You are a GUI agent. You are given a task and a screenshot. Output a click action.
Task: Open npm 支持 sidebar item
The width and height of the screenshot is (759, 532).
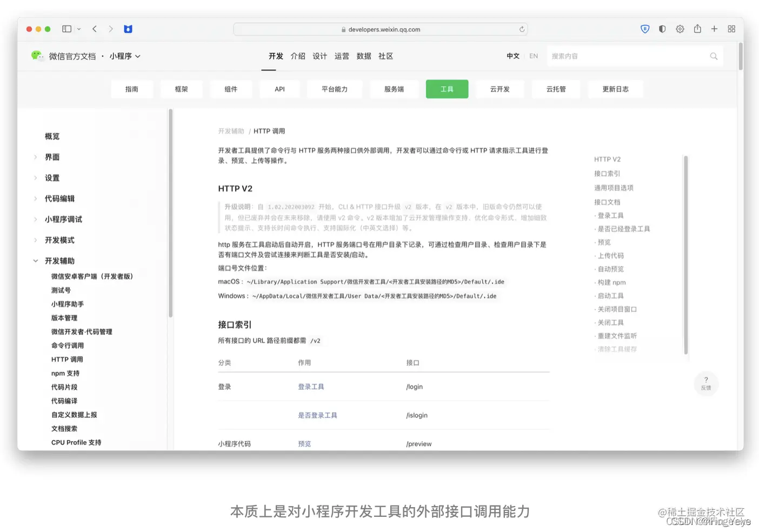click(65, 374)
